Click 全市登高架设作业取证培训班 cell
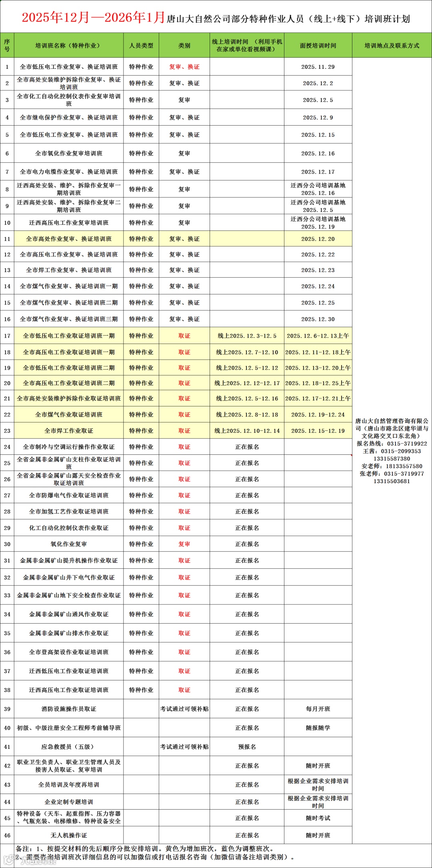432x868 pixels. (x=69, y=652)
